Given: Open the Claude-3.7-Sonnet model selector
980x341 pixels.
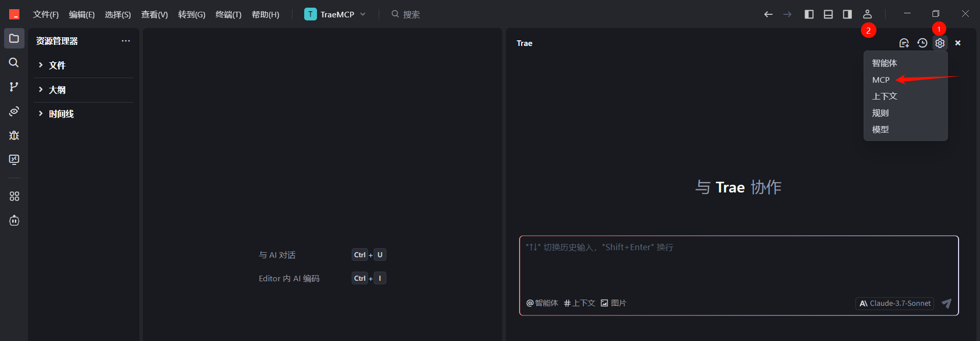Looking at the screenshot, I should click(x=895, y=303).
